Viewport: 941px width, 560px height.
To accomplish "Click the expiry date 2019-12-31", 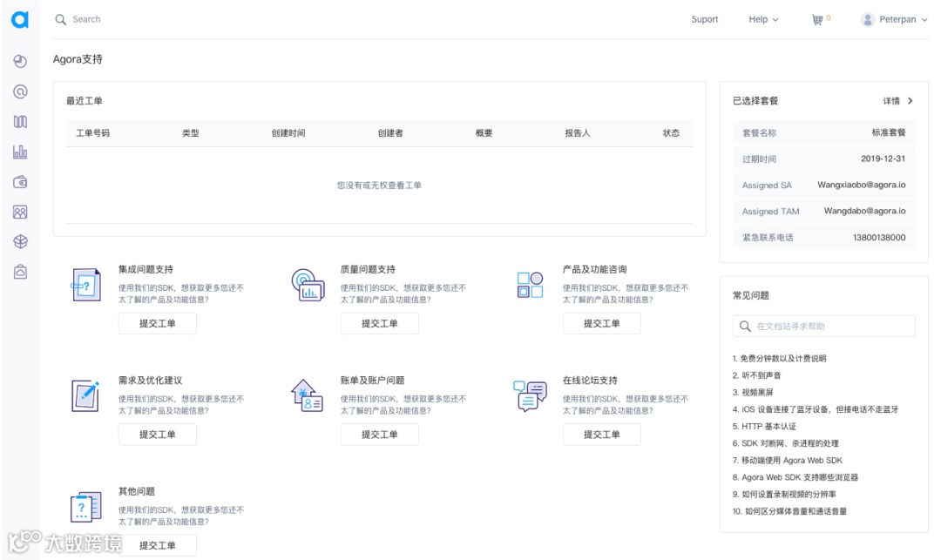I will (x=883, y=159).
